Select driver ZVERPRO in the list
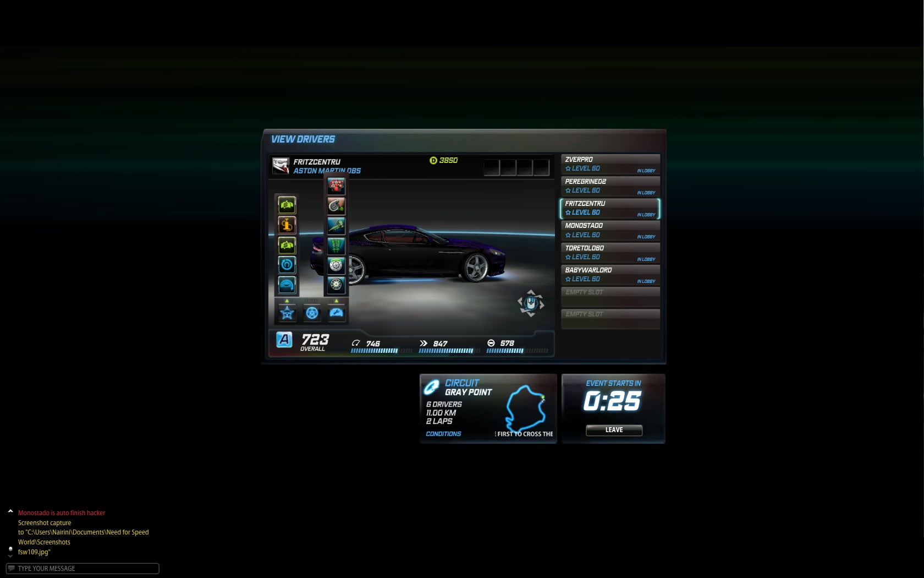The image size is (924, 578). click(x=610, y=164)
